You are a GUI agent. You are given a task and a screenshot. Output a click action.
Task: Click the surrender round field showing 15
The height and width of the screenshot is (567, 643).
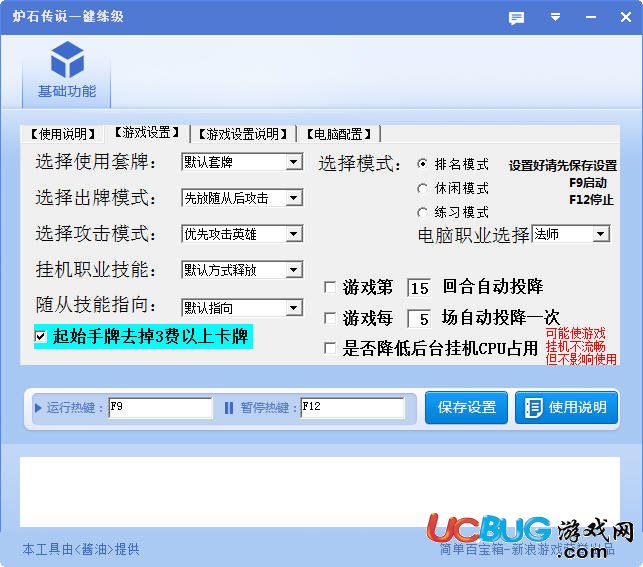pos(419,288)
